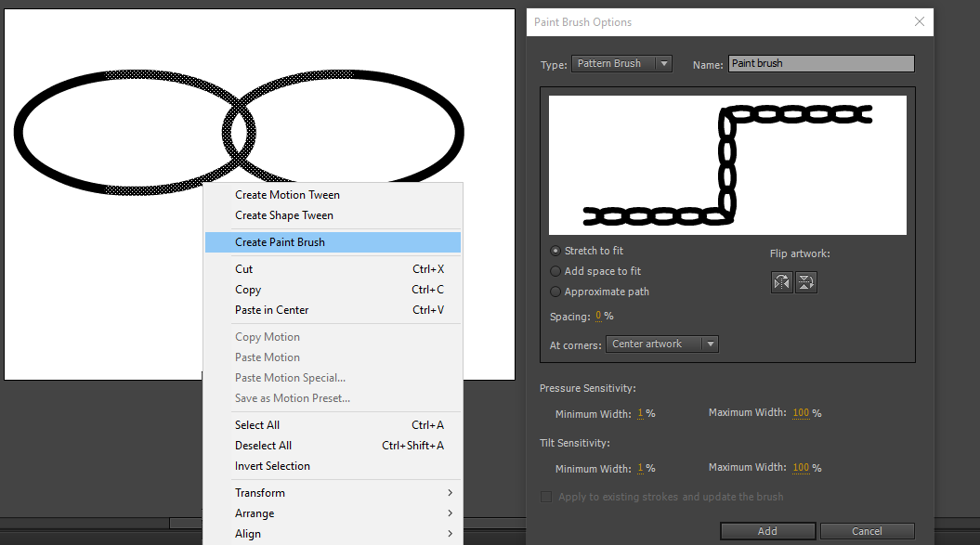Toggle Apply to existing strokes checkbox

[546, 497]
